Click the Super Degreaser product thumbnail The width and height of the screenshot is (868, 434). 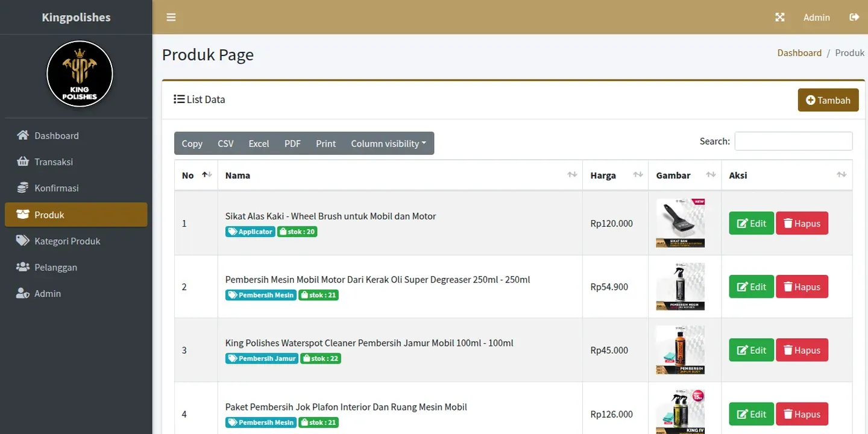click(681, 287)
